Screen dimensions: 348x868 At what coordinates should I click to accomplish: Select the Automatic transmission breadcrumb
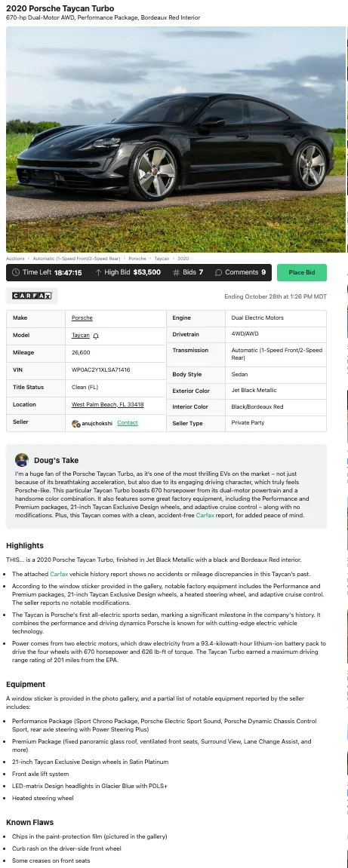point(76,259)
